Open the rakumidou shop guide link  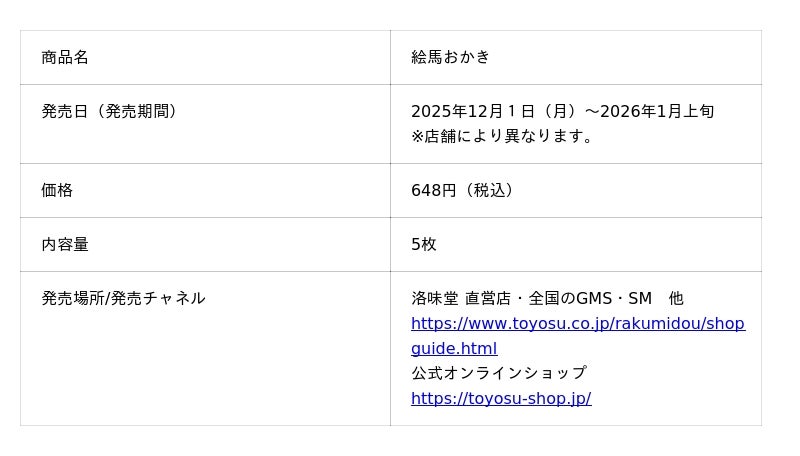tap(577, 324)
